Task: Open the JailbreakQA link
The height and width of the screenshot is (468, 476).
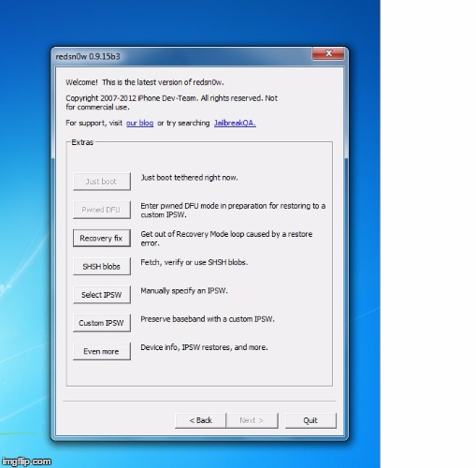Action: click(235, 123)
